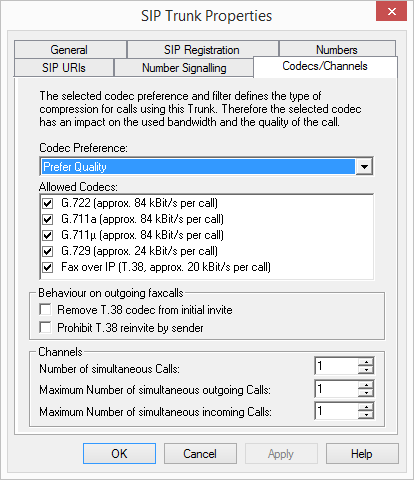Decrease Number of simultaneous Calls spinner

pos(366,370)
